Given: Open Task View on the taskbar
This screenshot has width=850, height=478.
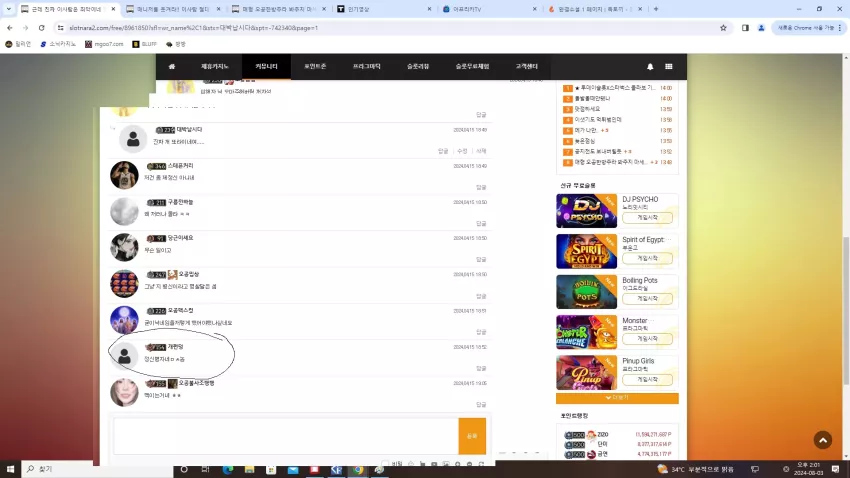Looking at the screenshot, I should tap(205, 469).
